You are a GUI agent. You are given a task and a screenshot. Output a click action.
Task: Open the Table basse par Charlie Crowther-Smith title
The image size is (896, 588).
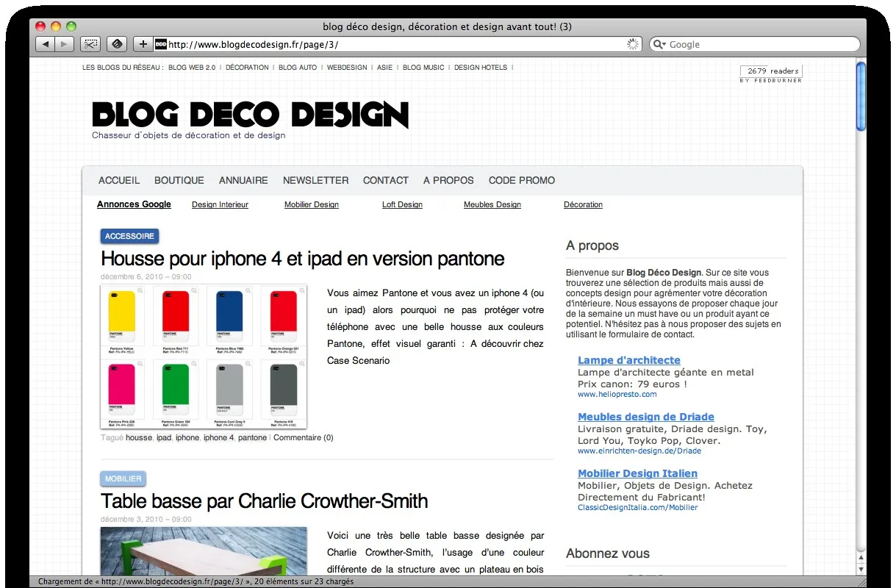[265, 501]
